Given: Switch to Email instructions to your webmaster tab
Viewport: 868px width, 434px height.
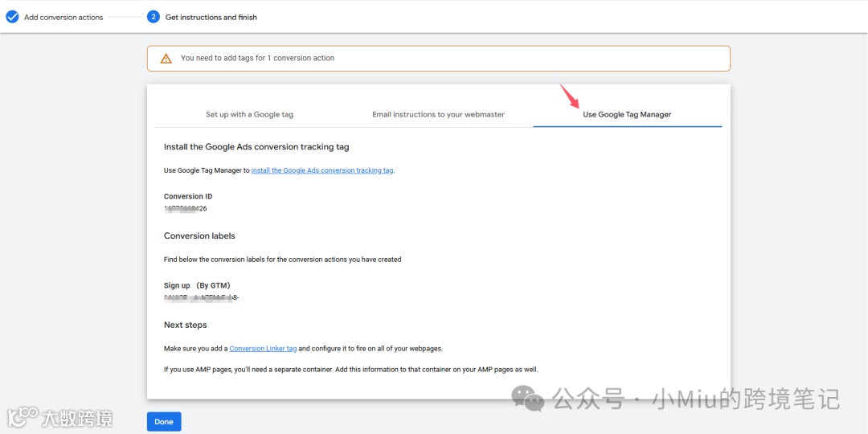Looking at the screenshot, I should [x=439, y=115].
